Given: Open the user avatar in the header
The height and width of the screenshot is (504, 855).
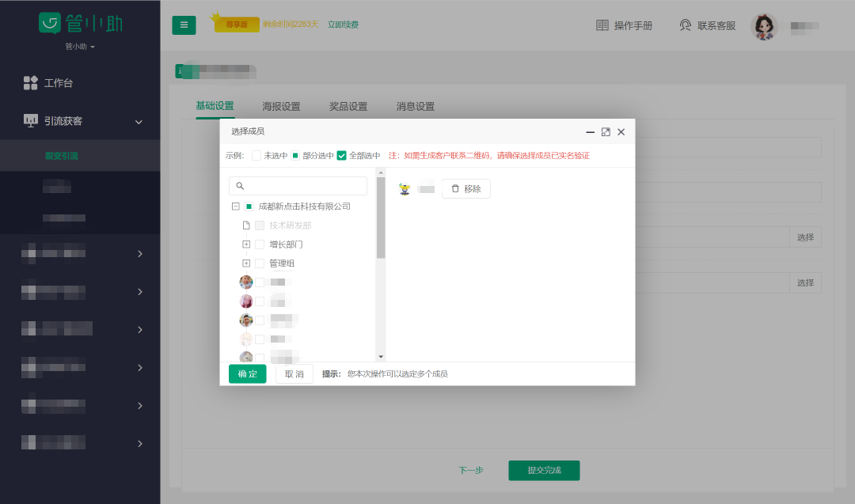Looking at the screenshot, I should tap(764, 26).
